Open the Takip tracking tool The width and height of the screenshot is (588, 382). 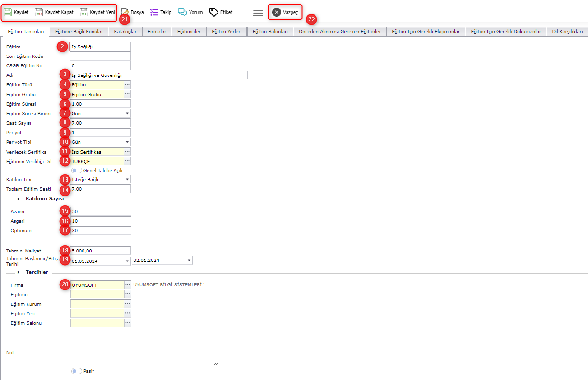coord(161,12)
